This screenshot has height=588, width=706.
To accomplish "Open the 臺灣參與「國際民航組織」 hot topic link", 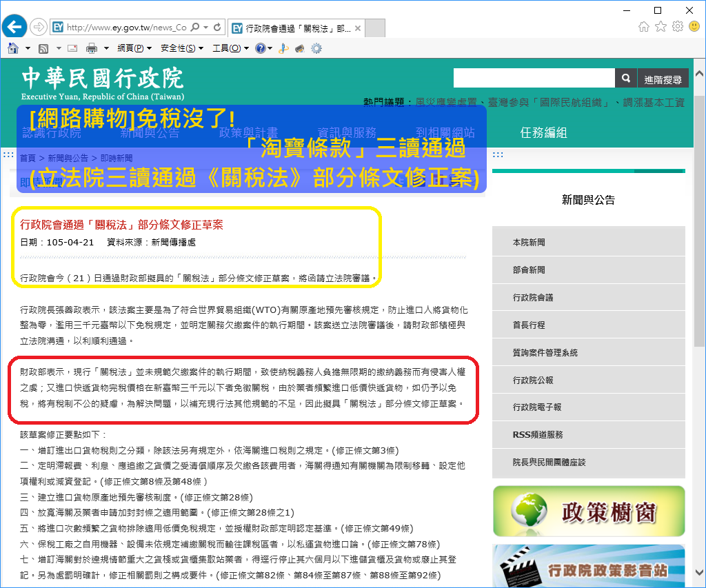I will (x=549, y=103).
